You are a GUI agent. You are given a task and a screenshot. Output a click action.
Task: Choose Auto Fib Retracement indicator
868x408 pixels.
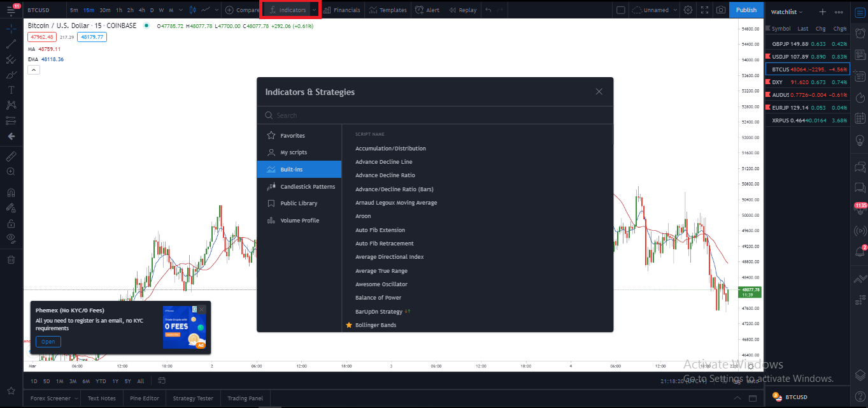(x=385, y=244)
